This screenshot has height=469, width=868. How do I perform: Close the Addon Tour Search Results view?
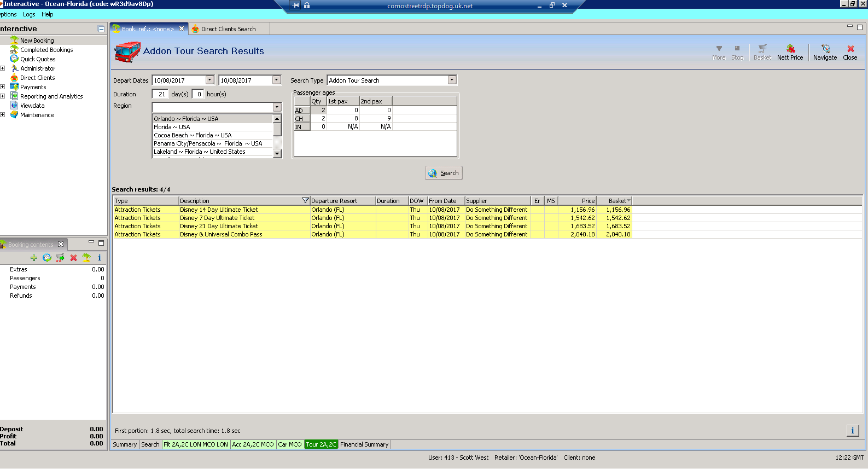pyautogui.click(x=850, y=53)
